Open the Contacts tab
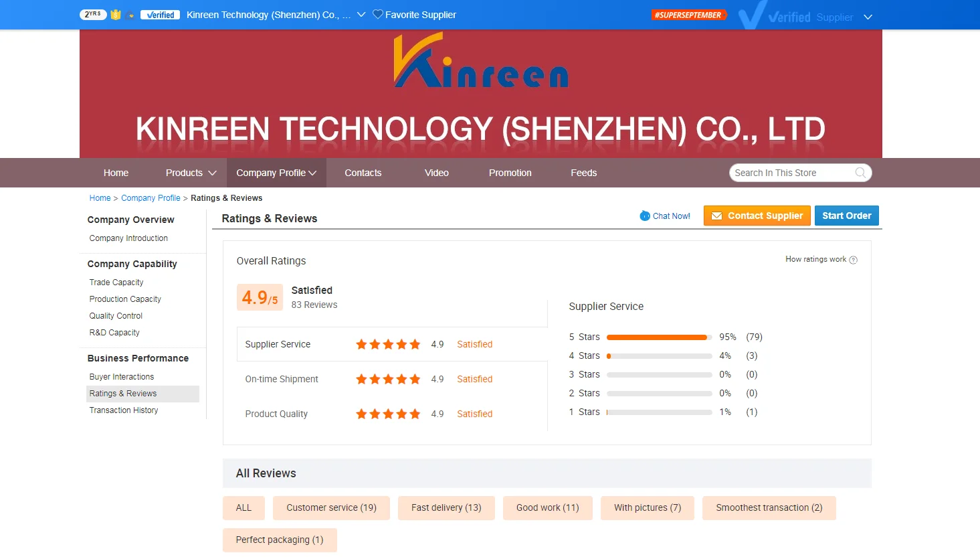This screenshot has width=980, height=559. click(x=363, y=173)
